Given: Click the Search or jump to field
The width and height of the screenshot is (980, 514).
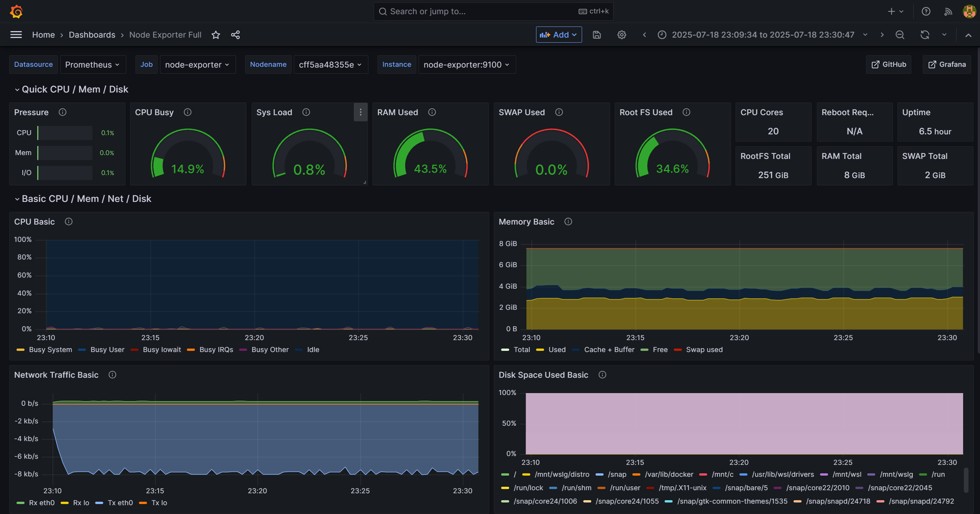Looking at the screenshot, I should [x=493, y=12].
